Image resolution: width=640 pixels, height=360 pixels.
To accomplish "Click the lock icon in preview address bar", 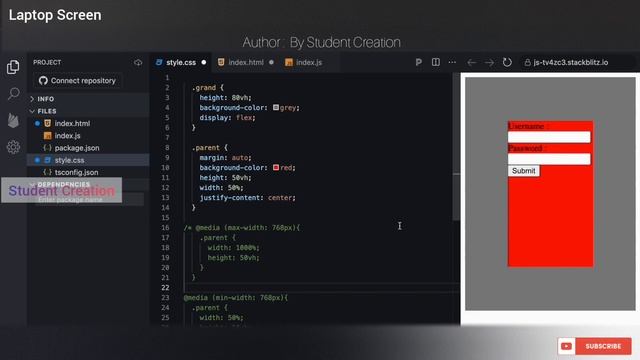I will pyautogui.click(x=527, y=62).
